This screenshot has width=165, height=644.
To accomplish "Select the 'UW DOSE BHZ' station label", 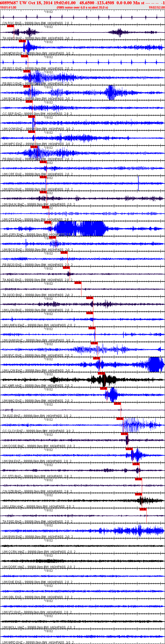I will coord(13,446).
